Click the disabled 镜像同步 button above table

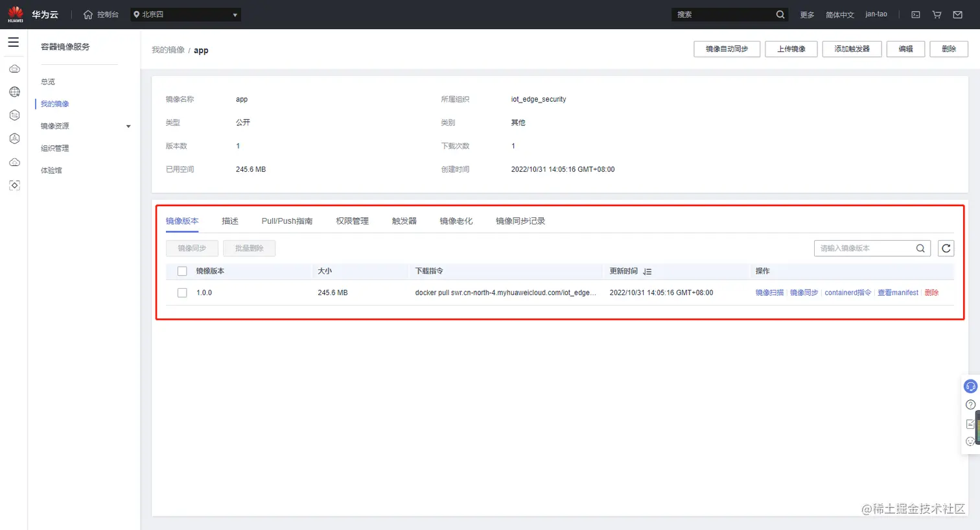(192, 248)
